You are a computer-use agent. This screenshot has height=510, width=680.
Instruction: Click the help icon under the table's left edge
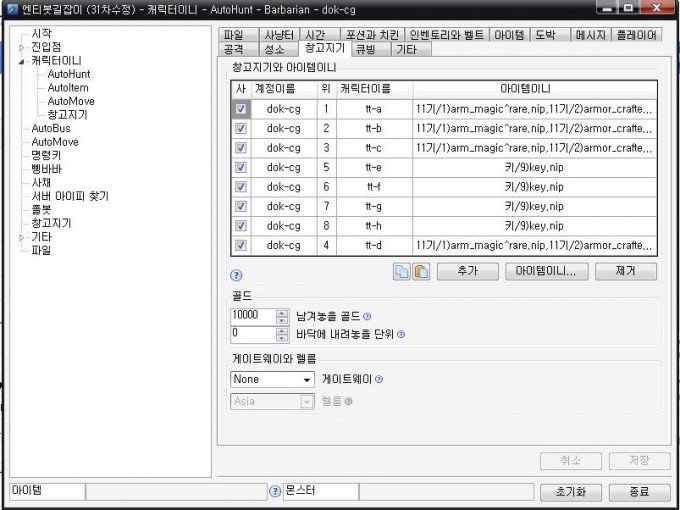[x=236, y=275]
